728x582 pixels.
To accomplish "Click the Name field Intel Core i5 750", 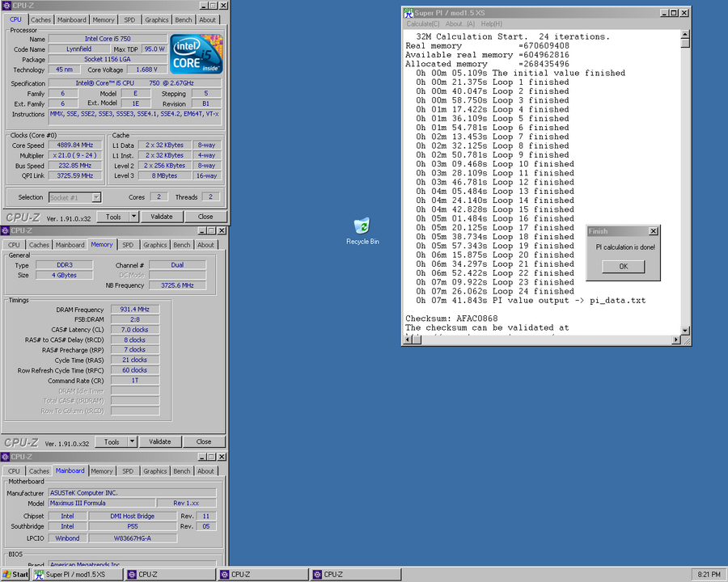I will coord(108,39).
